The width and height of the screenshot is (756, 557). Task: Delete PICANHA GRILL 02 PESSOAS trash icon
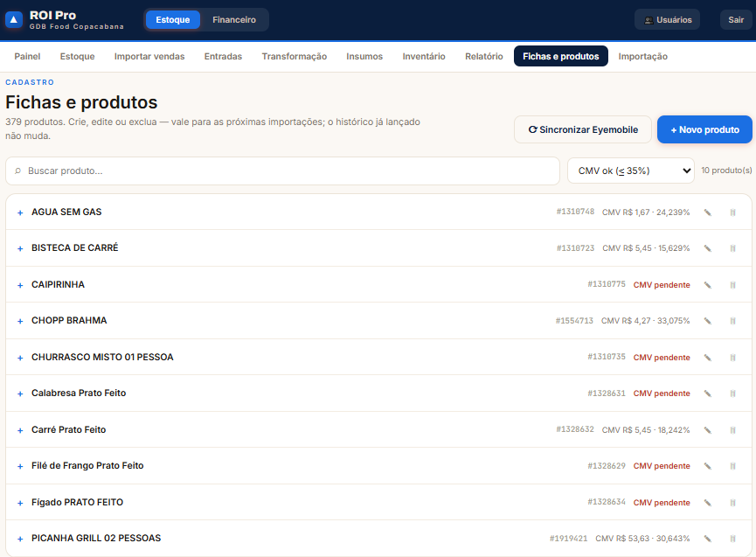point(733,539)
